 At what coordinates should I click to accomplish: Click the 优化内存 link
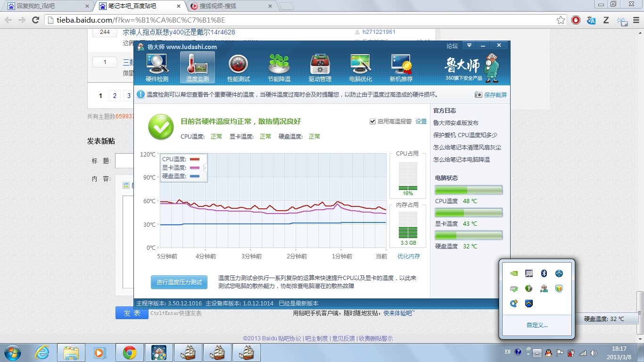(x=408, y=256)
